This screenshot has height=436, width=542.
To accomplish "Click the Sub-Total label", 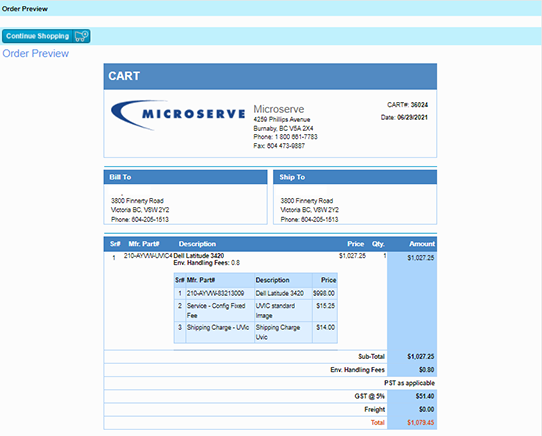I will pos(372,357).
